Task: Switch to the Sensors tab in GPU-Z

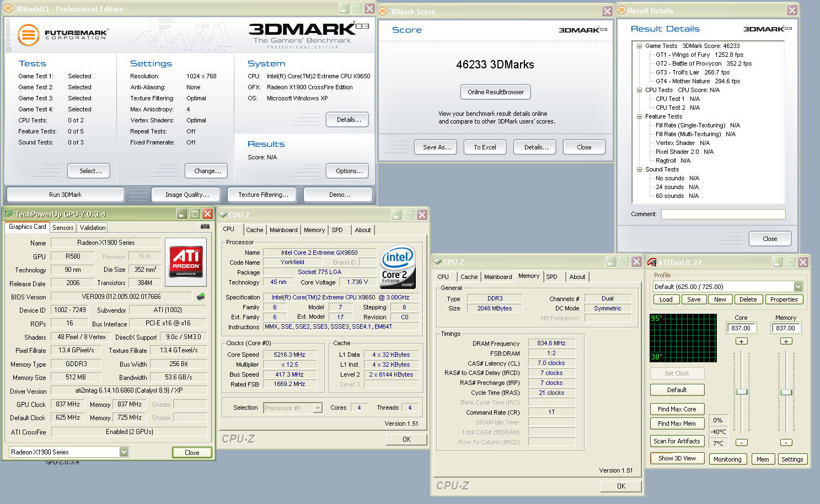Action: coord(63,228)
